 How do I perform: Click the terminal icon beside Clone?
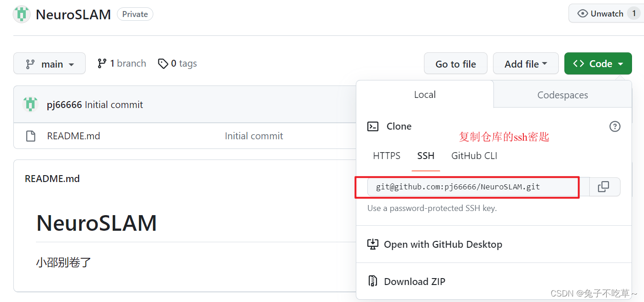(x=373, y=126)
